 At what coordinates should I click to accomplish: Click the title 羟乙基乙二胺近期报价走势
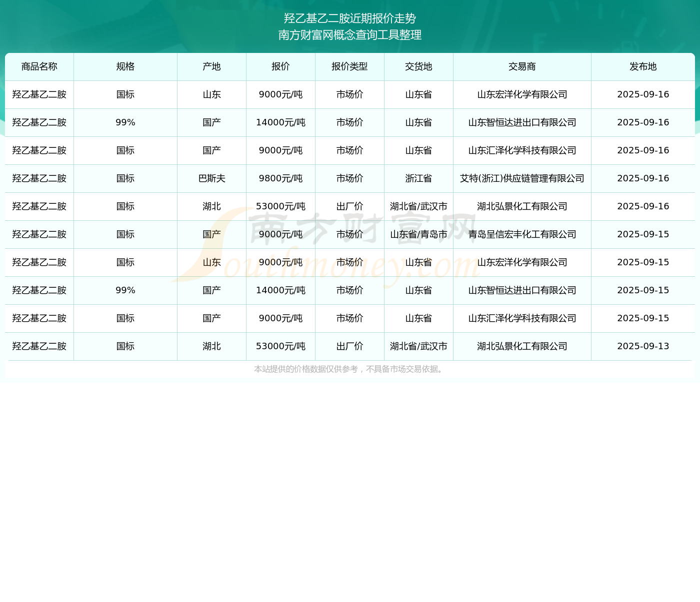[350, 18]
